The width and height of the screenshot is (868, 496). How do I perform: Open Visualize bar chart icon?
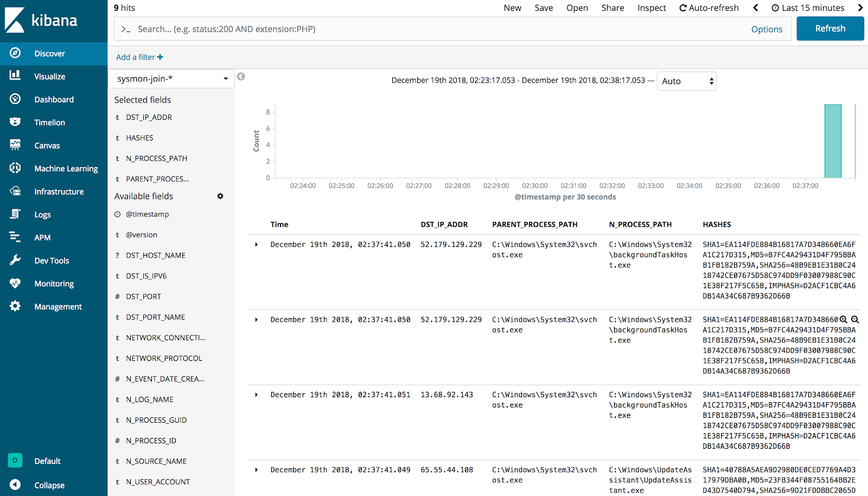15,76
